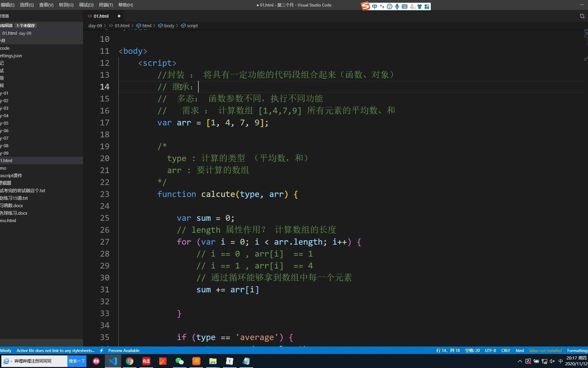Change the UTF-8 file encoding

point(490,350)
